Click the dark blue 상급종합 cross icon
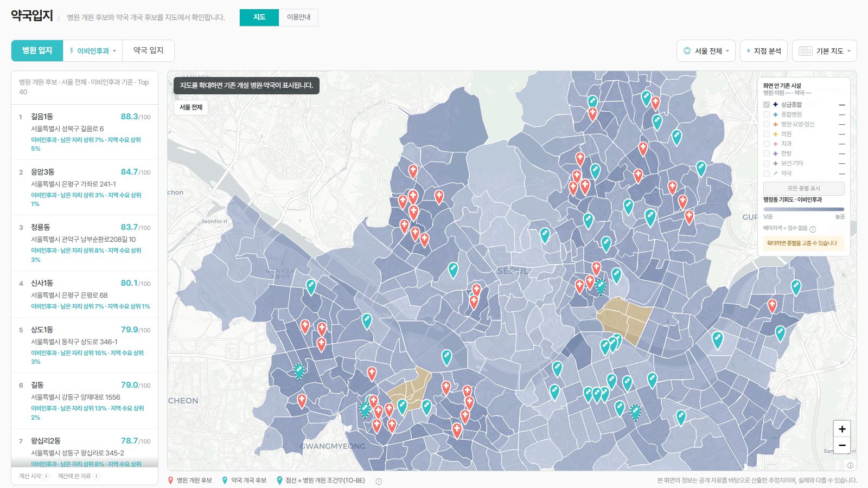 (x=775, y=105)
